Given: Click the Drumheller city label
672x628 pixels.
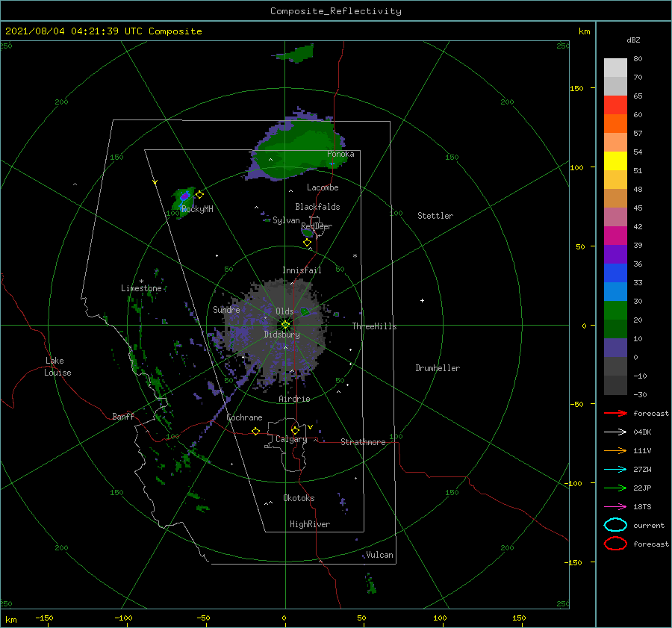Looking at the screenshot, I should click(x=438, y=368).
